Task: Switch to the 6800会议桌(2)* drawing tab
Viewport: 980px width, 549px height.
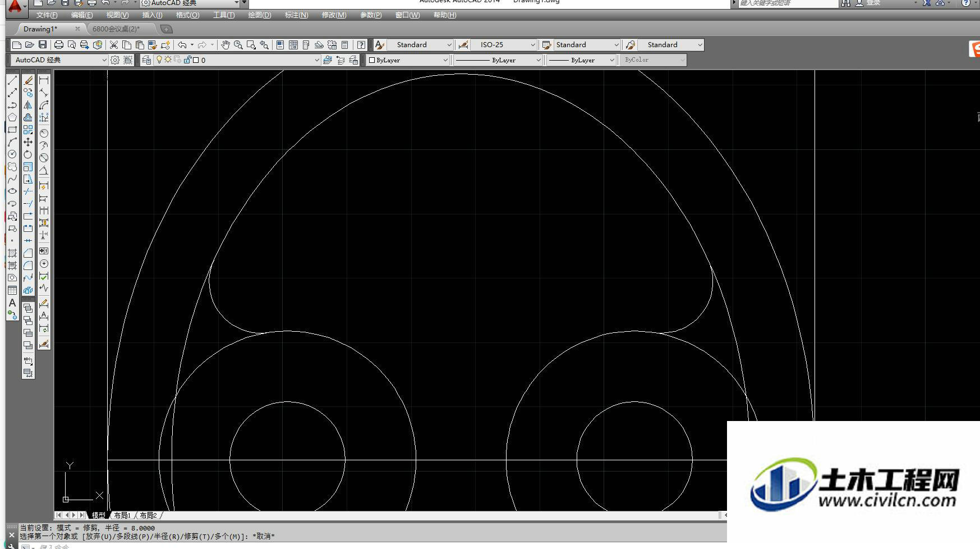Action: (x=116, y=29)
